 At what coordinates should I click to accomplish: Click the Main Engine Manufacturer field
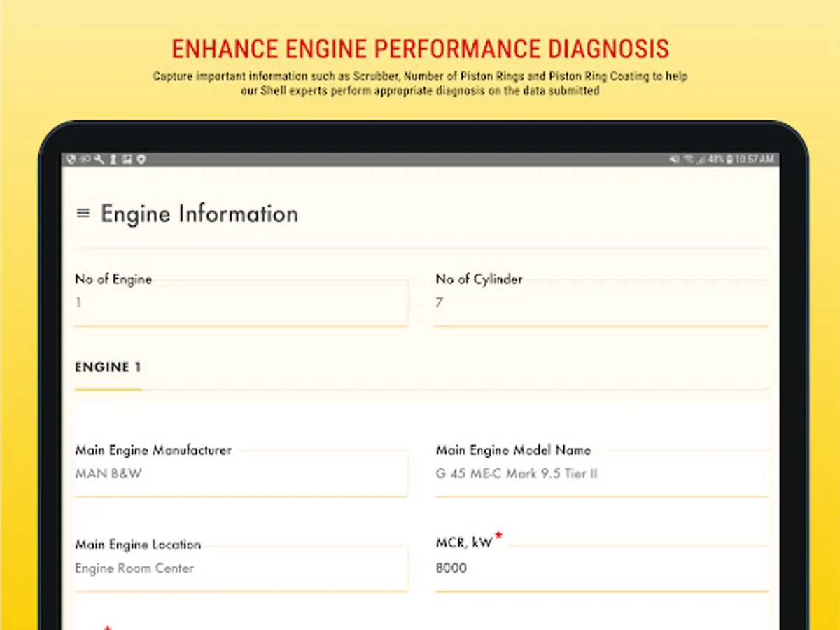pyautogui.click(x=241, y=474)
